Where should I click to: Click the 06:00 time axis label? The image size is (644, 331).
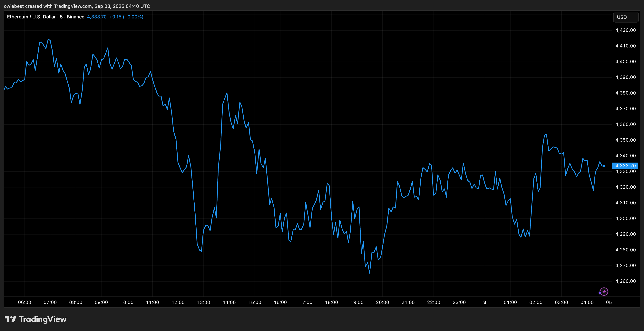point(24,302)
